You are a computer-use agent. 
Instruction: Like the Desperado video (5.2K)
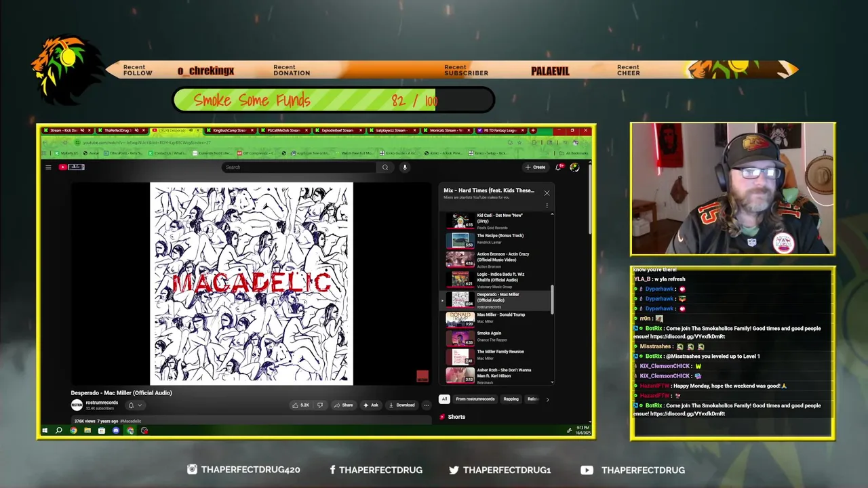click(x=300, y=405)
